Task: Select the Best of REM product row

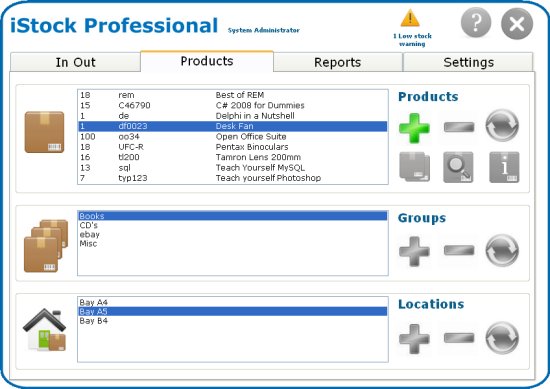Action: click(x=233, y=95)
